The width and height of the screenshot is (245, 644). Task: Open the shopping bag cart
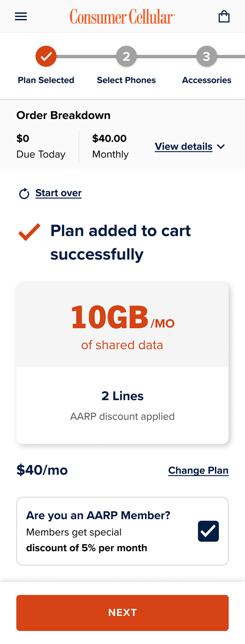[x=224, y=17]
